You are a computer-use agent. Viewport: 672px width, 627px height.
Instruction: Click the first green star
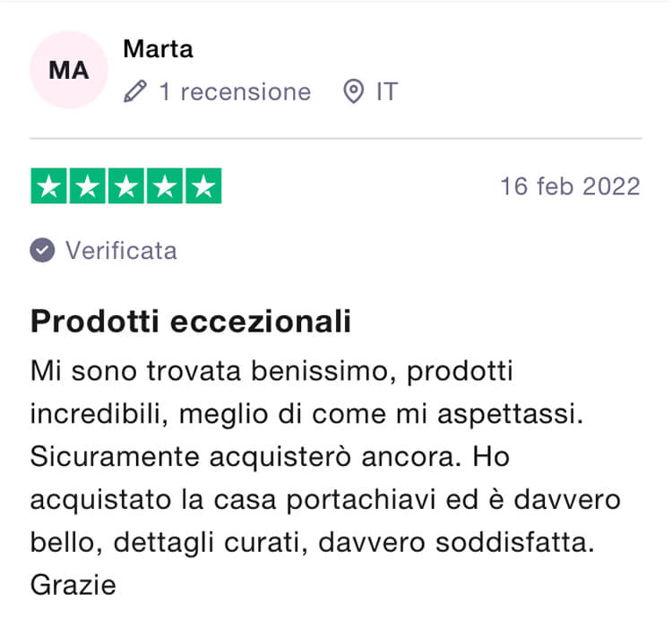click(x=49, y=186)
